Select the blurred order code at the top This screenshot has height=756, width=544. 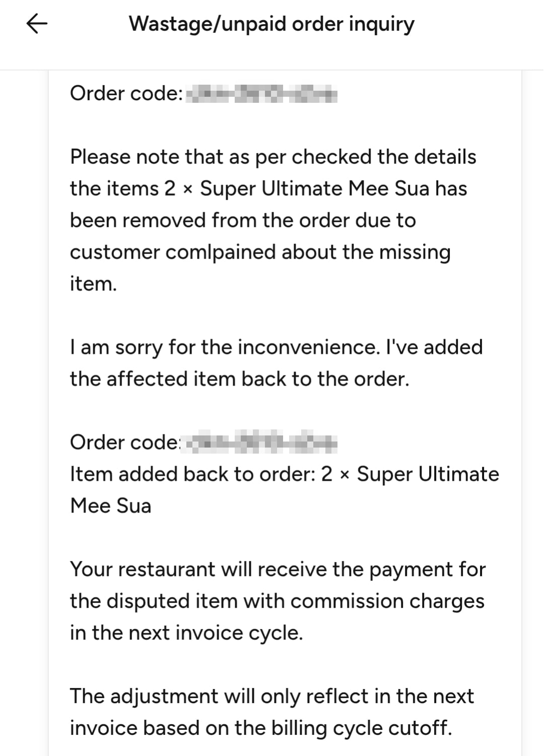tap(261, 94)
